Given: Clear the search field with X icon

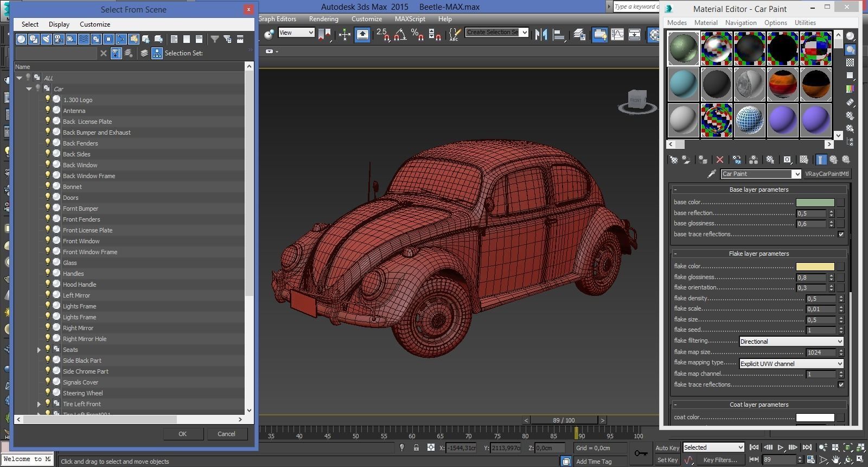Looking at the screenshot, I should click(104, 53).
